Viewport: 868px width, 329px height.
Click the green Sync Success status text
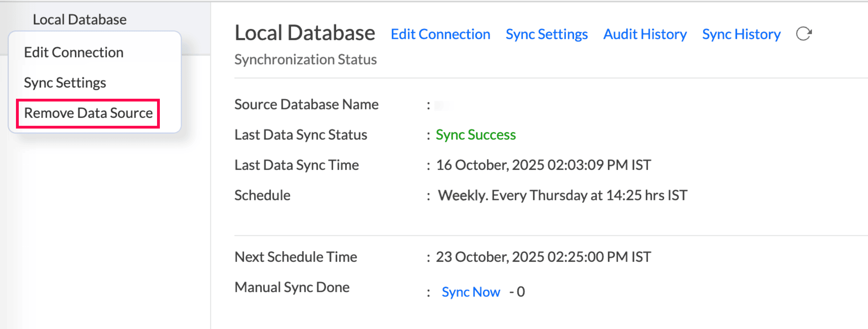(x=476, y=135)
